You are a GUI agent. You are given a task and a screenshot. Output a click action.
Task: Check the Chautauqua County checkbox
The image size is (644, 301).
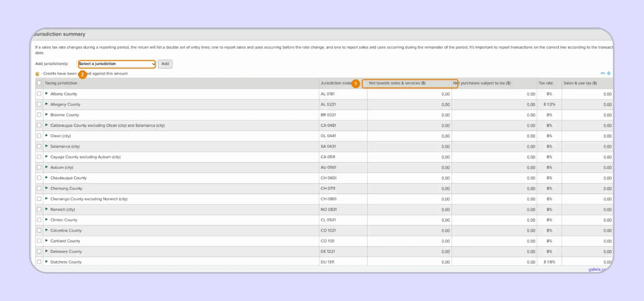[x=39, y=178]
